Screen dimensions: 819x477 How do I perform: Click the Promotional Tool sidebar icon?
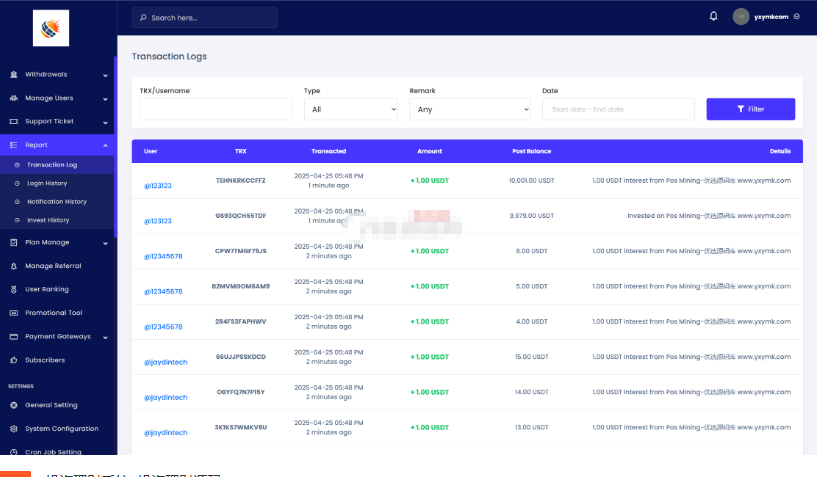coord(13,312)
